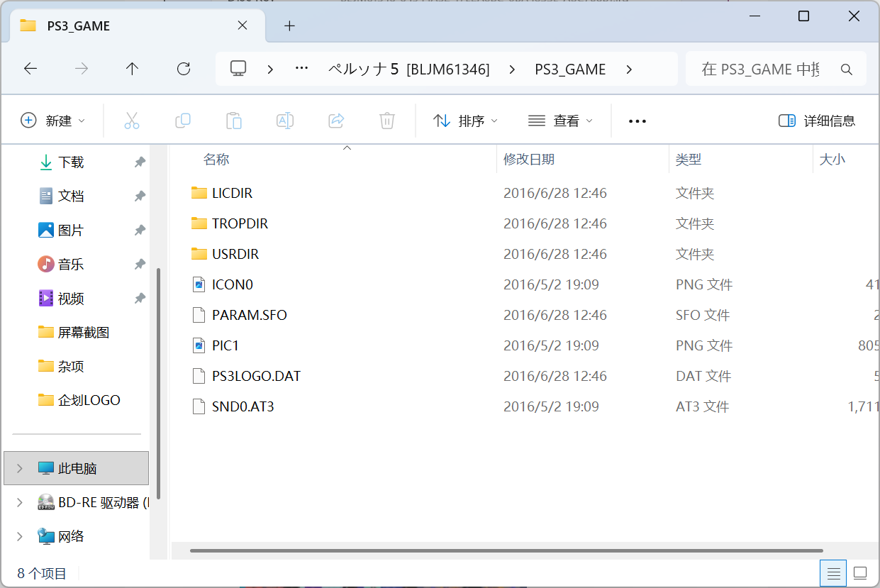The height and width of the screenshot is (588, 880).
Task: Click the Share icon in toolbar
Action: click(x=336, y=121)
